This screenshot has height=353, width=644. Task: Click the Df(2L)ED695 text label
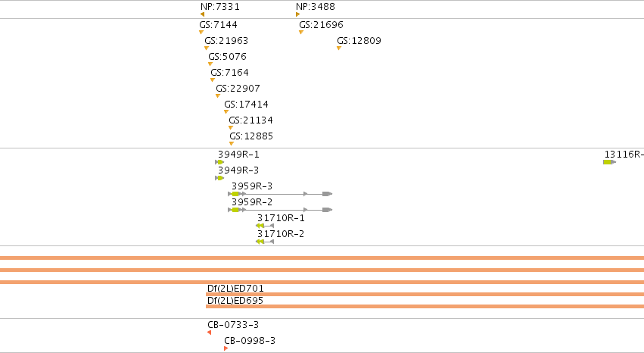tap(235, 301)
